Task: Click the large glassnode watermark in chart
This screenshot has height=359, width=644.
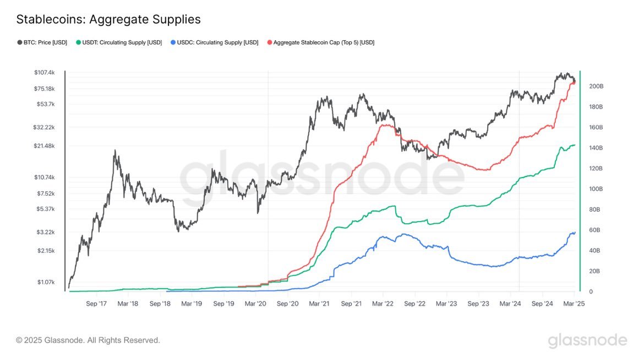Action: (322, 179)
